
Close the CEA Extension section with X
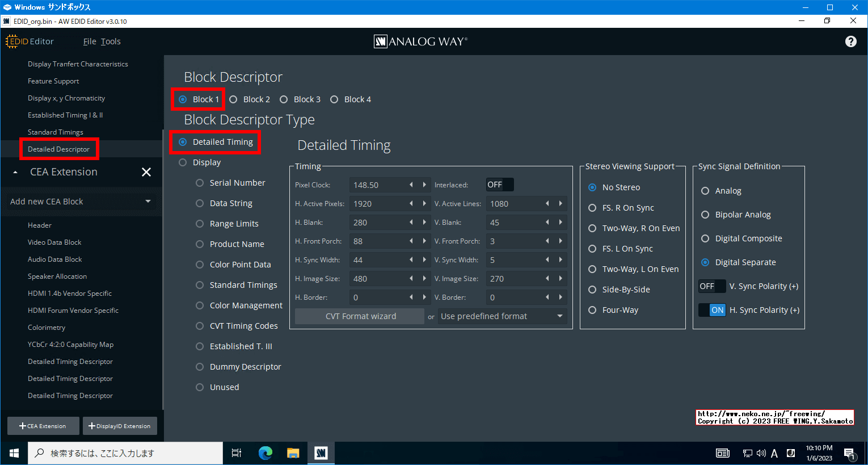coord(146,172)
